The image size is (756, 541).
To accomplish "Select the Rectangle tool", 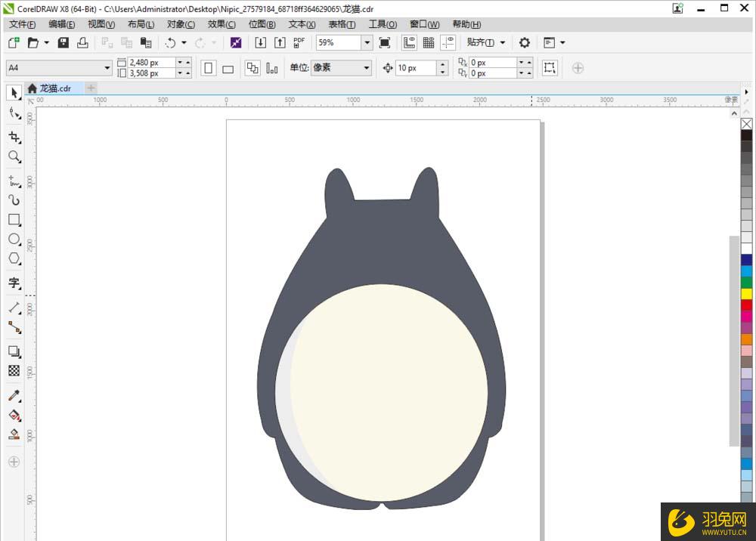I will 14,220.
